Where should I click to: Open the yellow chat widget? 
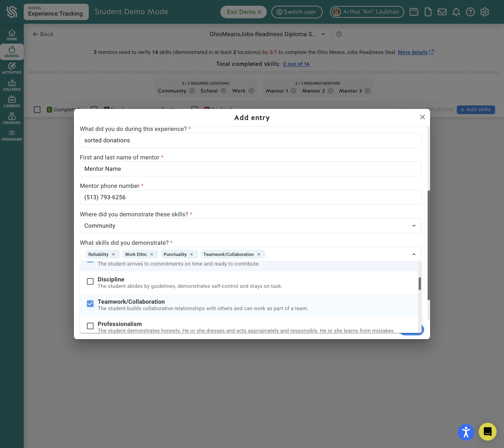[x=487, y=431]
